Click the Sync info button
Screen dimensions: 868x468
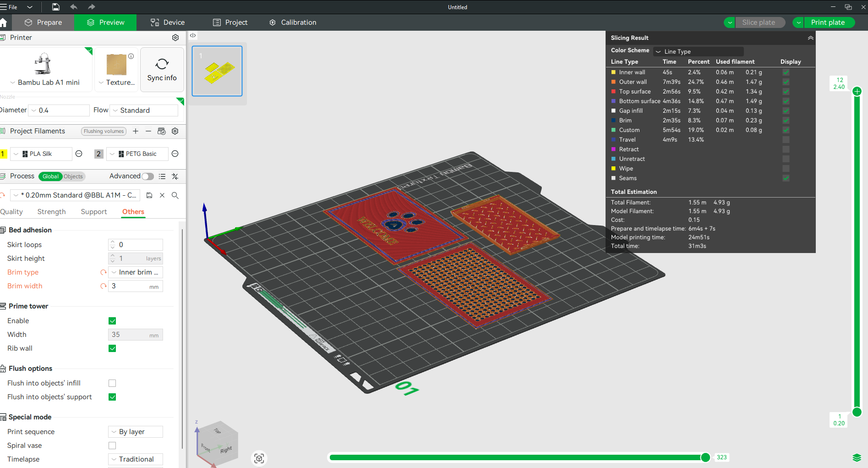coord(162,70)
